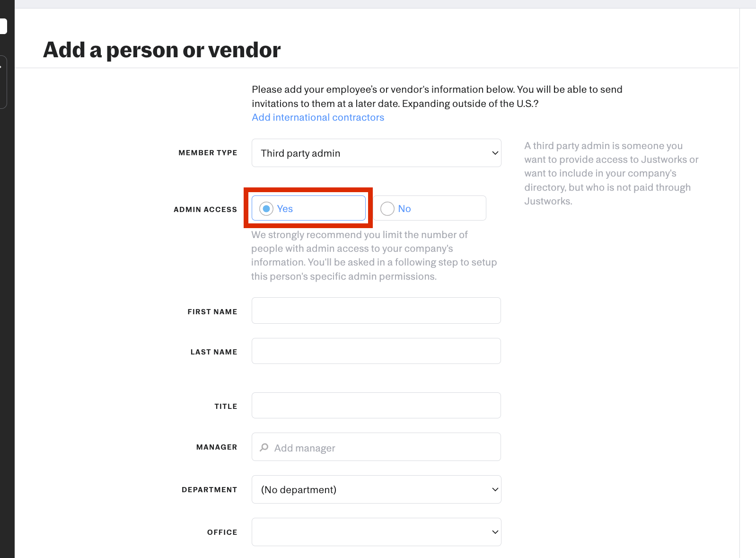
Task: Select No for admin access
Action: click(387, 209)
